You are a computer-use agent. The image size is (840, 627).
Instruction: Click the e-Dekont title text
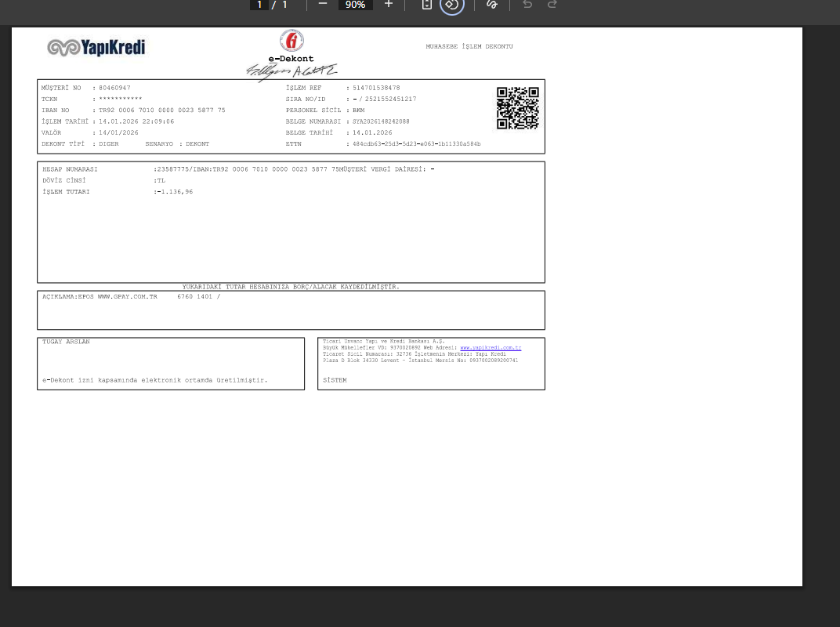[291, 59]
